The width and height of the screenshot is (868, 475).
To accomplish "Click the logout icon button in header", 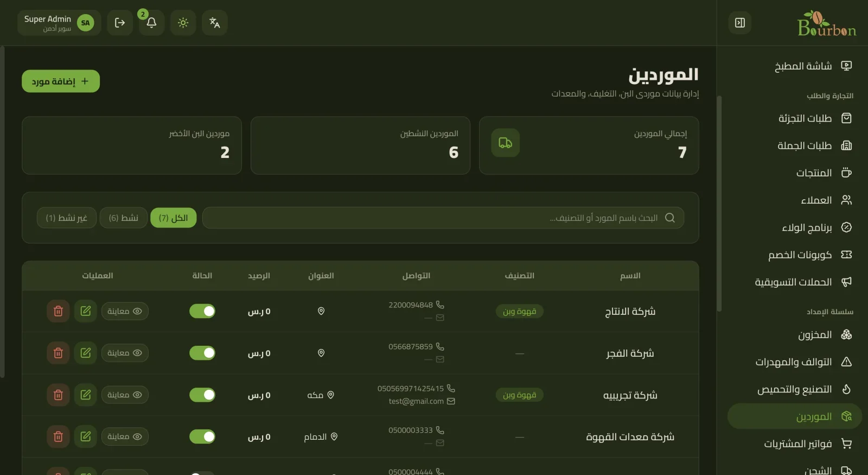I will (120, 23).
